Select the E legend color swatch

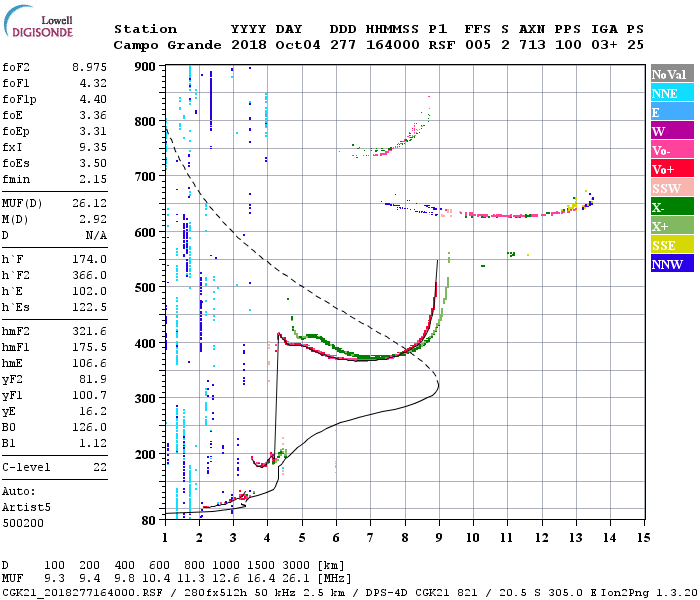point(672,112)
